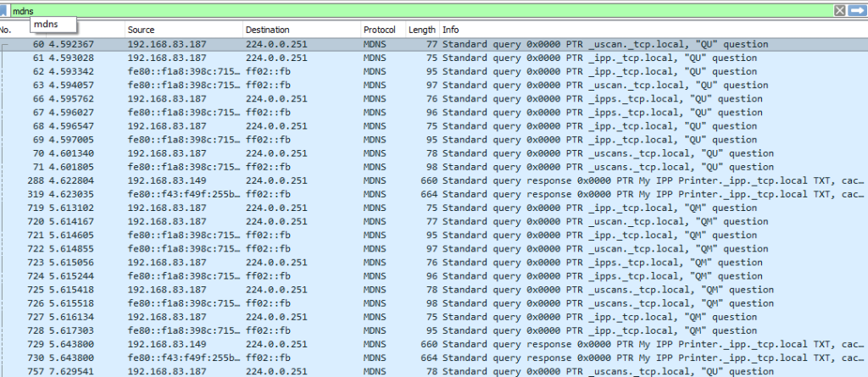This screenshot has width=868, height=377.
Task: Select packet 757 at time 7.629541
Action: point(424,371)
